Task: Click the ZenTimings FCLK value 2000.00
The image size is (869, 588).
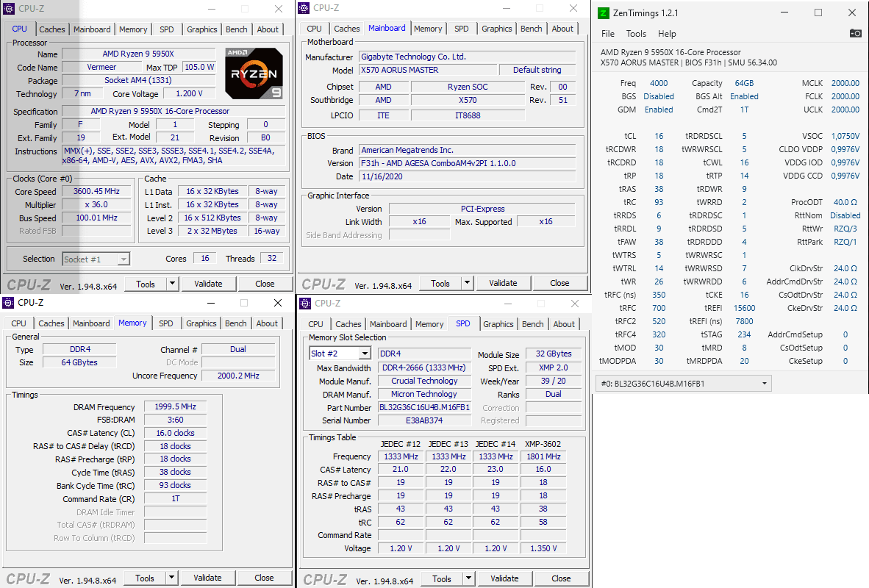Action: click(x=845, y=96)
